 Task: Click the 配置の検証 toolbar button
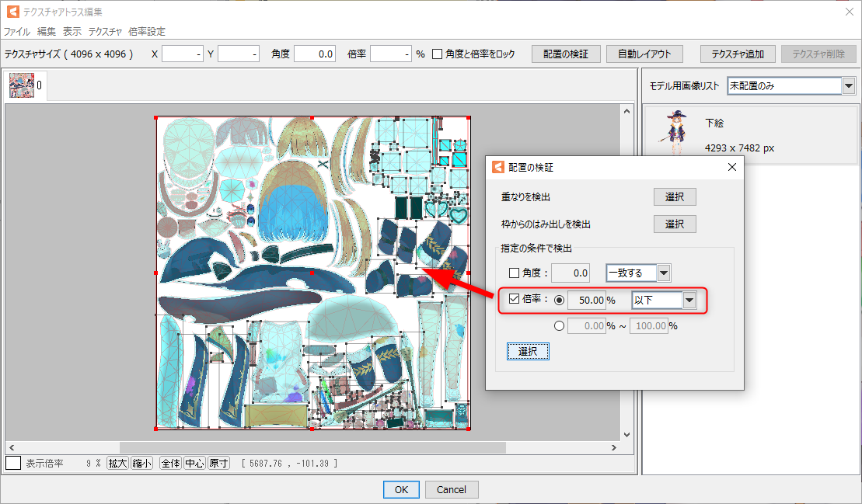tap(566, 54)
